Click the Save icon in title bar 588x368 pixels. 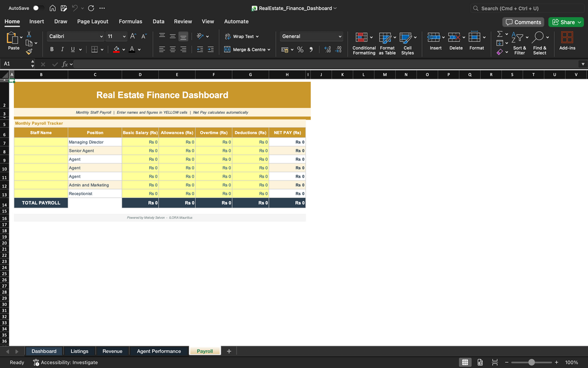pos(64,8)
